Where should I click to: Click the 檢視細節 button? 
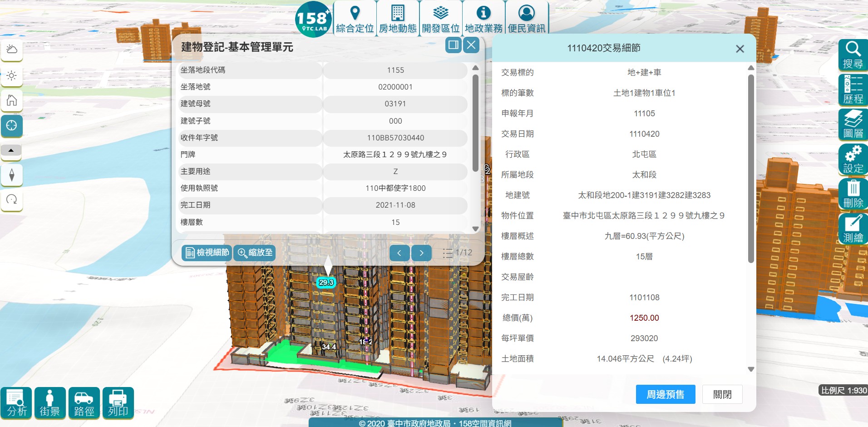pyautogui.click(x=207, y=253)
